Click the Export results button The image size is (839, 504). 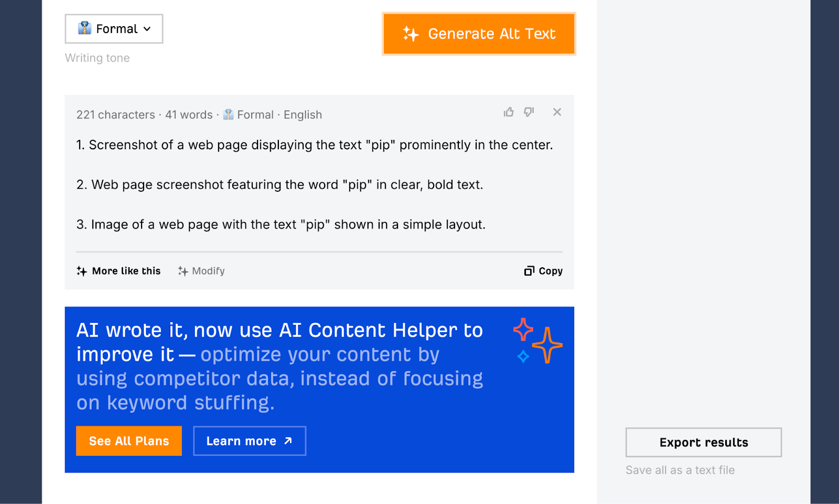click(x=704, y=443)
